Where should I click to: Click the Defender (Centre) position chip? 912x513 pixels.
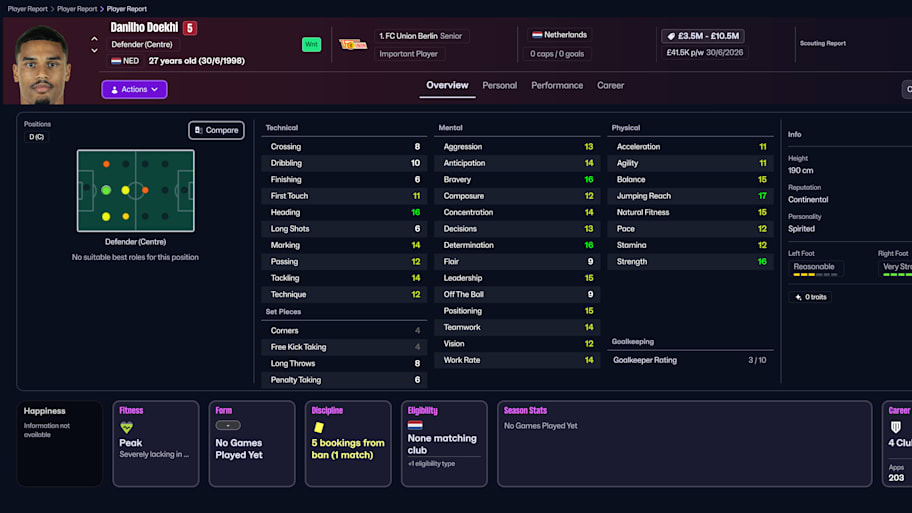(x=142, y=45)
